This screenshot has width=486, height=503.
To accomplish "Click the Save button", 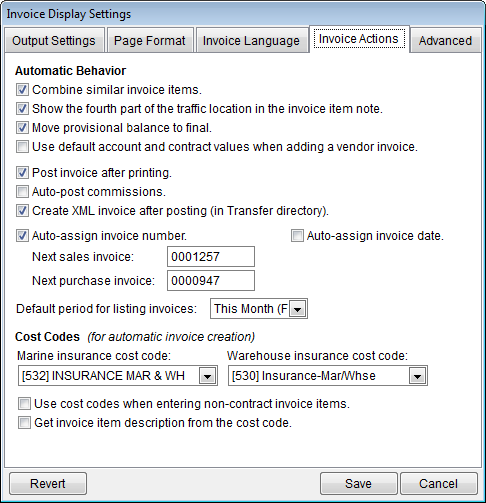I will [x=359, y=483].
